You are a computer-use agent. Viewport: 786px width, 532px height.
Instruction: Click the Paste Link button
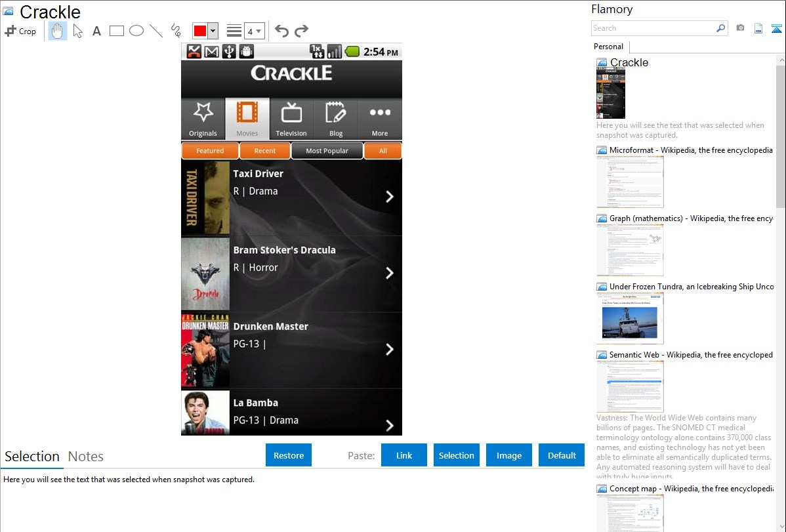[404, 455]
